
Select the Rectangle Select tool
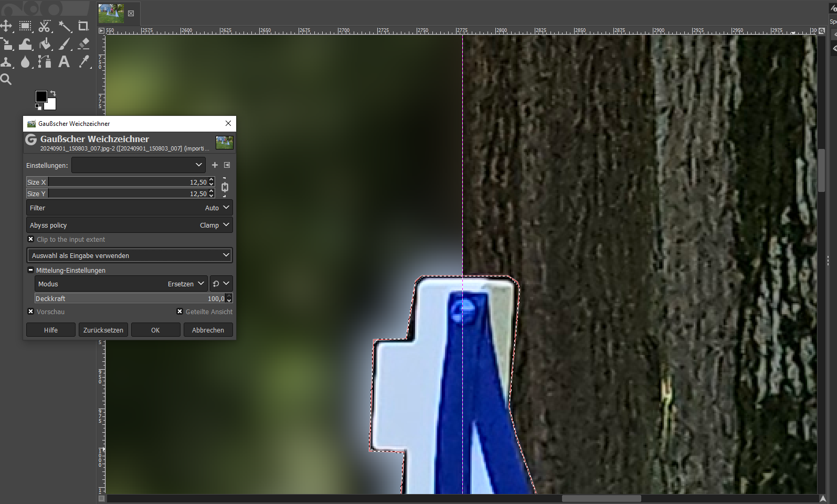click(25, 26)
